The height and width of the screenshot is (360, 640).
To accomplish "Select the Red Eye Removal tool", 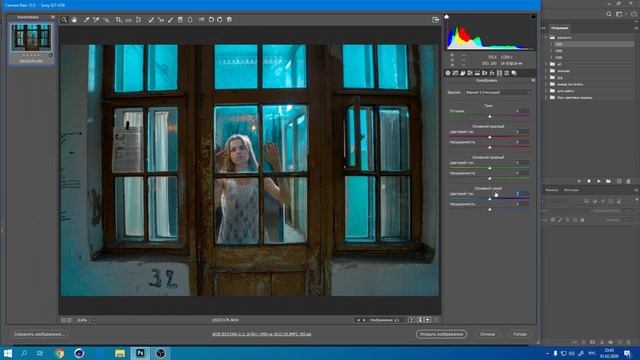I will [161, 20].
